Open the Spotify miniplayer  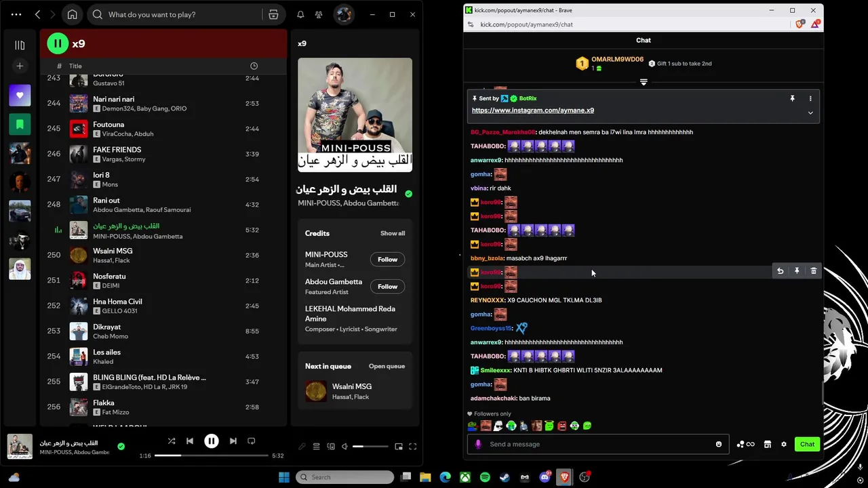pyautogui.click(x=399, y=447)
